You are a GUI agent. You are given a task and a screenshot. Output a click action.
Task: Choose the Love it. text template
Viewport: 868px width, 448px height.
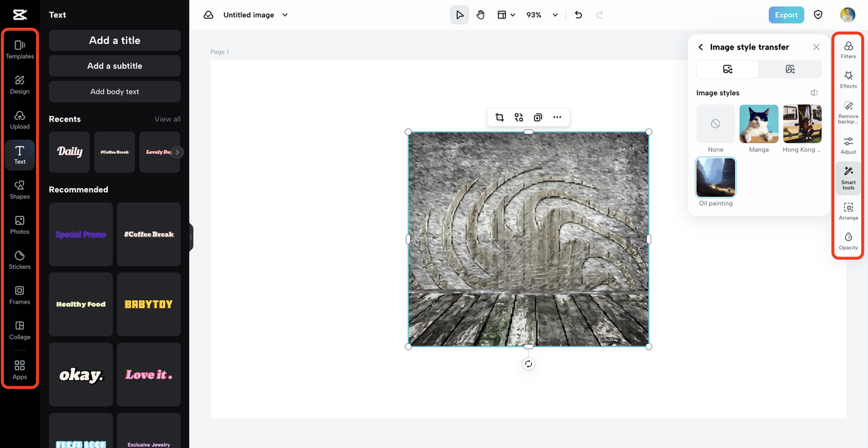coord(149,375)
